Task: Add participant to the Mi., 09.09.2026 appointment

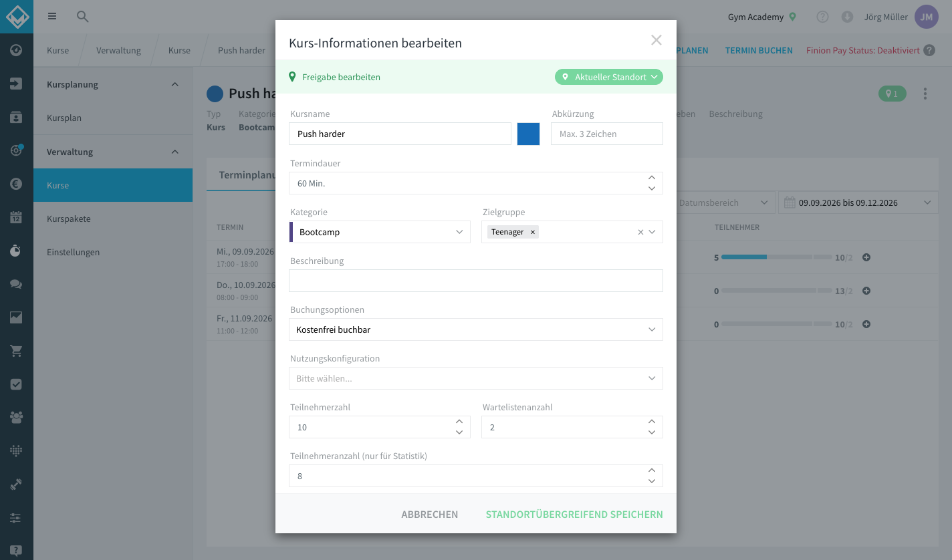Action: [866, 257]
